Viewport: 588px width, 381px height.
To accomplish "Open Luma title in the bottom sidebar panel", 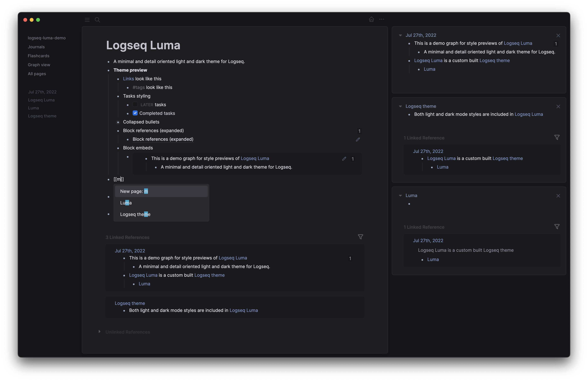I will [411, 195].
